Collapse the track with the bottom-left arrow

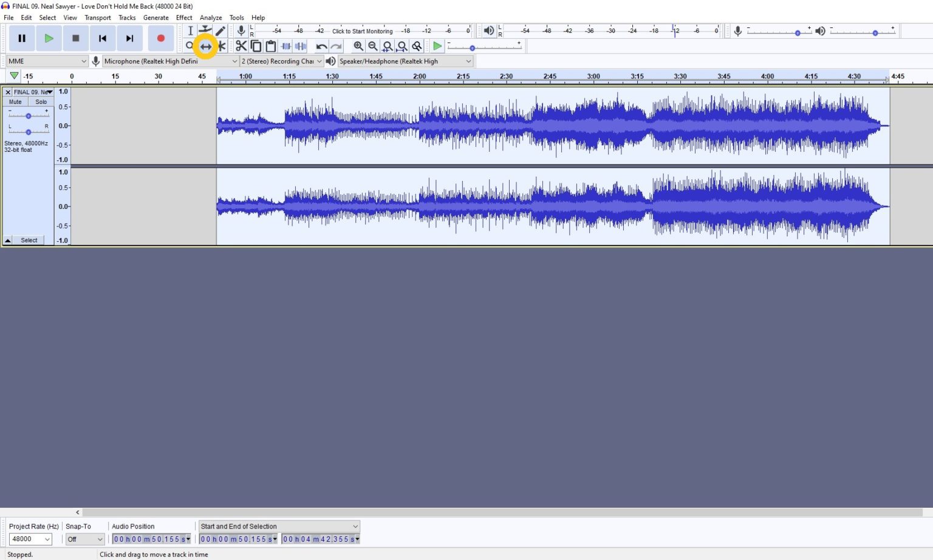click(7, 239)
